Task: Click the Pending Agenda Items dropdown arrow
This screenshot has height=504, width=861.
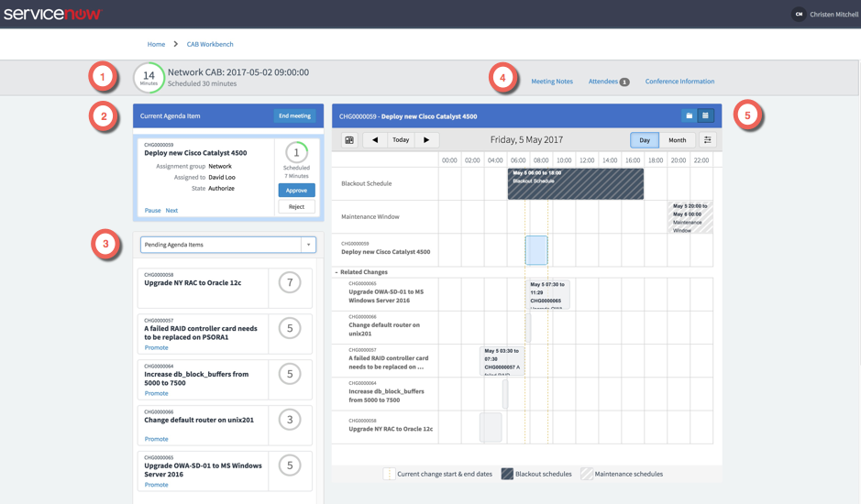Action: tap(309, 245)
